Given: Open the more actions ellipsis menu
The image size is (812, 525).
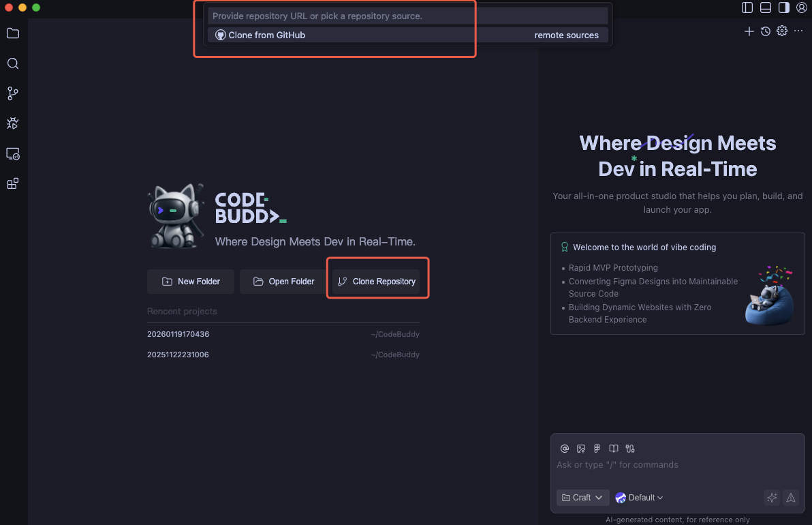Looking at the screenshot, I should [798, 31].
